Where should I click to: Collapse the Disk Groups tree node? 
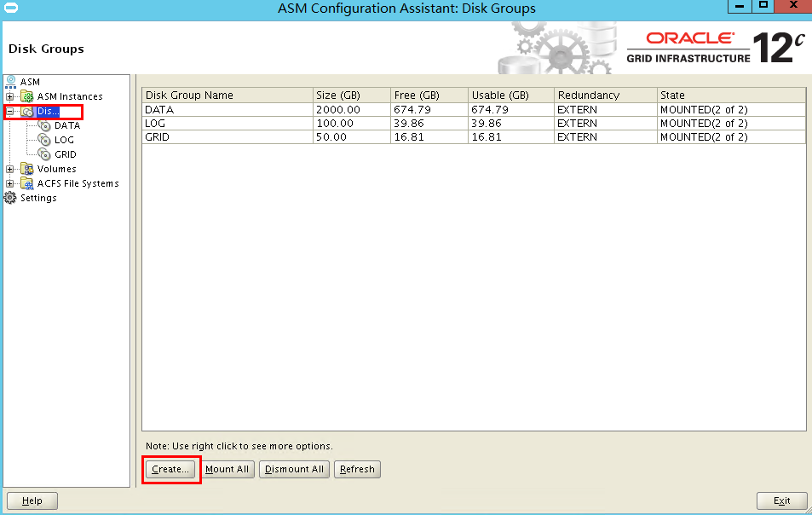tap(10, 111)
